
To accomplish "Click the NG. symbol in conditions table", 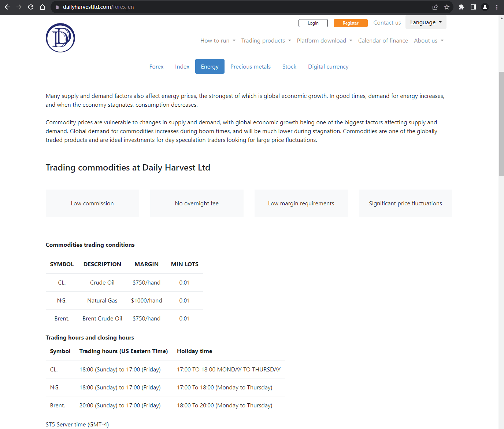I will point(62,300).
